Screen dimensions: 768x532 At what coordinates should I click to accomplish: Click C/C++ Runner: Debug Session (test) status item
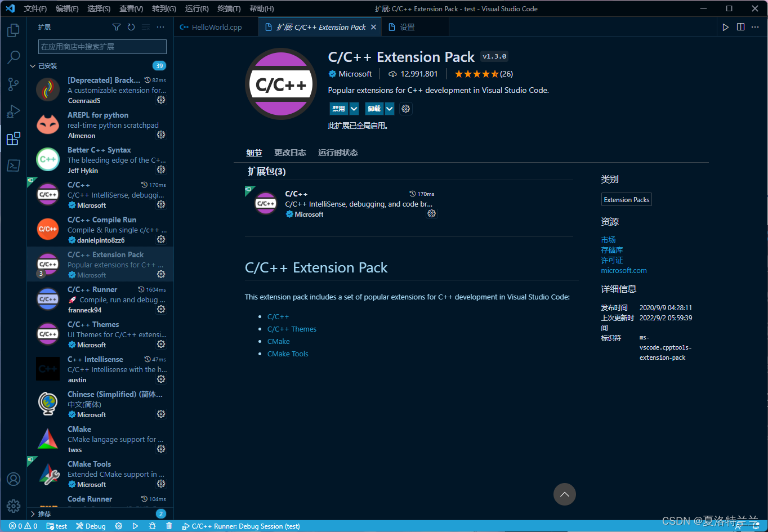(241, 526)
